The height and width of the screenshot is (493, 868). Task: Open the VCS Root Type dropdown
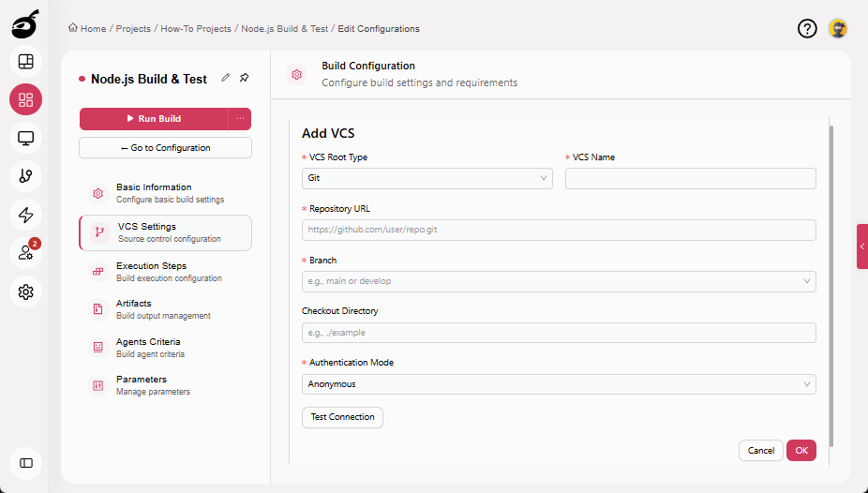(x=427, y=178)
